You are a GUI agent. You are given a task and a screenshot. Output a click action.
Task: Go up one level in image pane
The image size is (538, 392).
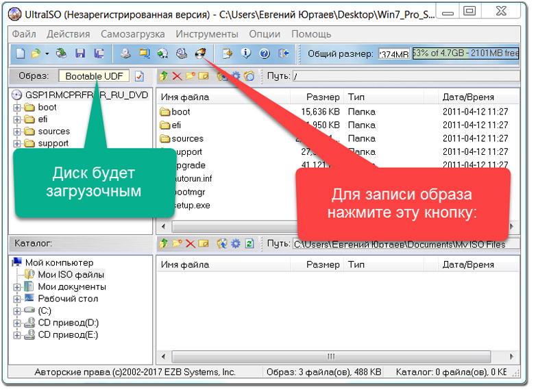point(164,76)
